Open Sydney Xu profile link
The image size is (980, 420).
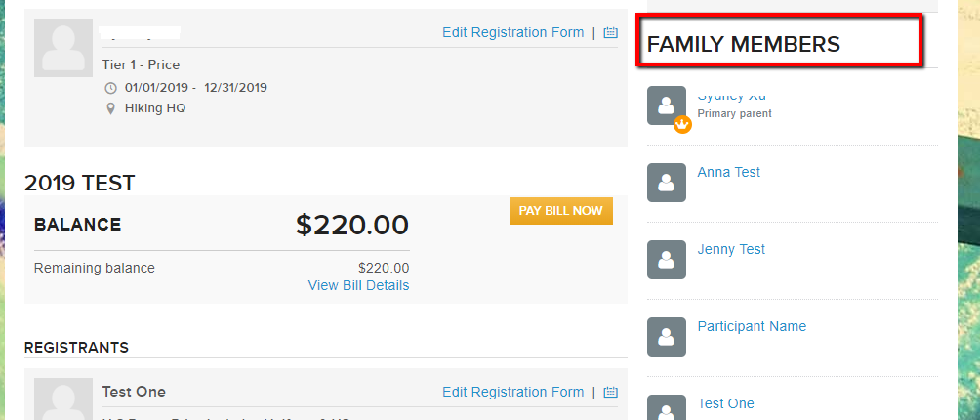[x=732, y=97]
